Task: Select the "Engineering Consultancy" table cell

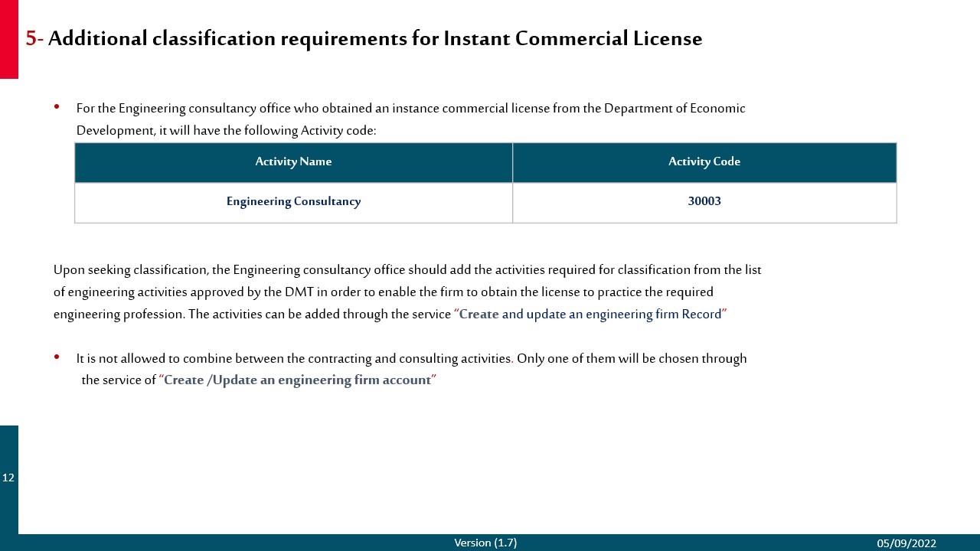Action: click(x=293, y=202)
